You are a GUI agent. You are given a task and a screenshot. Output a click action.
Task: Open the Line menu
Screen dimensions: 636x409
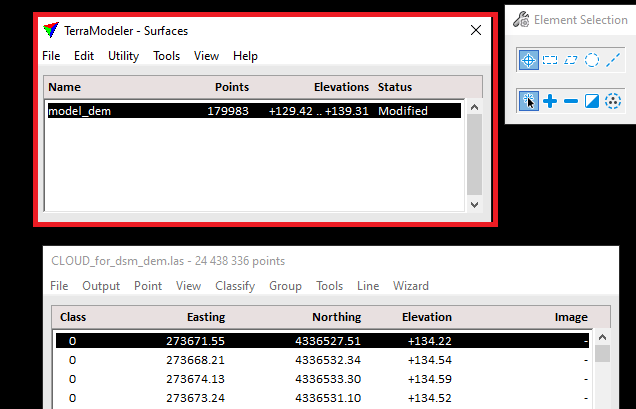click(368, 286)
